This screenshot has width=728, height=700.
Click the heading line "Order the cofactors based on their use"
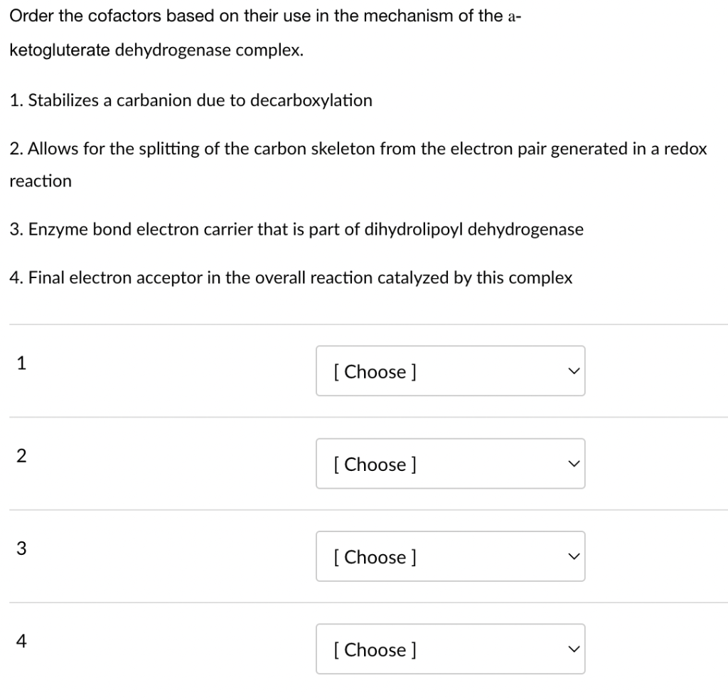pos(263,16)
